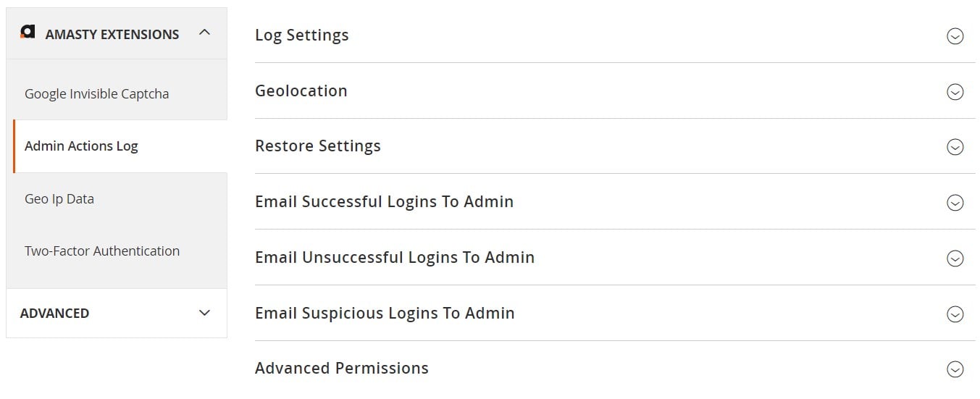
Task: Click the circled arrow beside Log Settings
Action: 955,36
